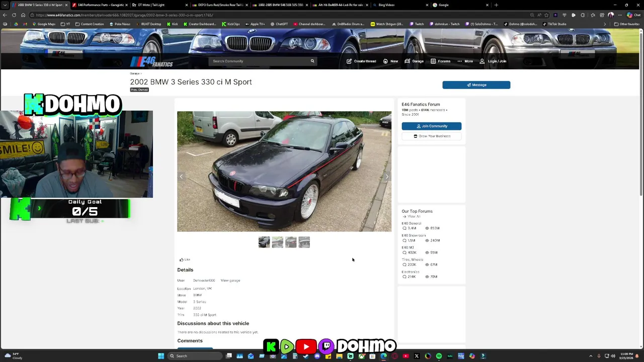
Task: Open Electronics forum link
Action: click(x=411, y=271)
